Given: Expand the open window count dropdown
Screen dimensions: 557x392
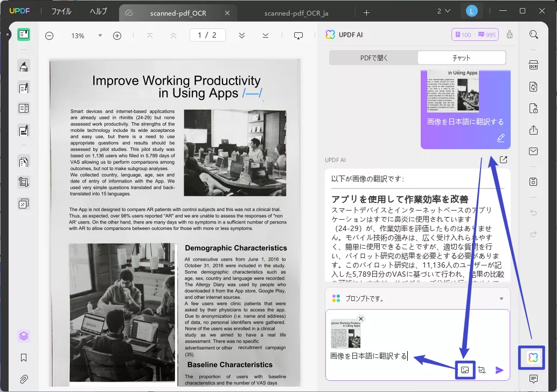Looking at the screenshot, I should (x=444, y=11).
